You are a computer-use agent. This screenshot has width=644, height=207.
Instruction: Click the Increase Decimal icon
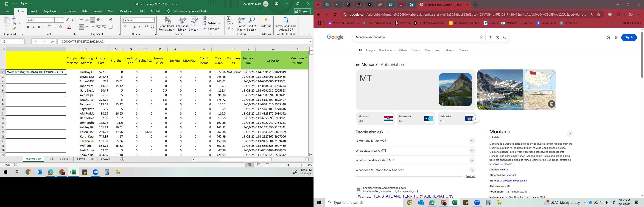tap(147, 27)
